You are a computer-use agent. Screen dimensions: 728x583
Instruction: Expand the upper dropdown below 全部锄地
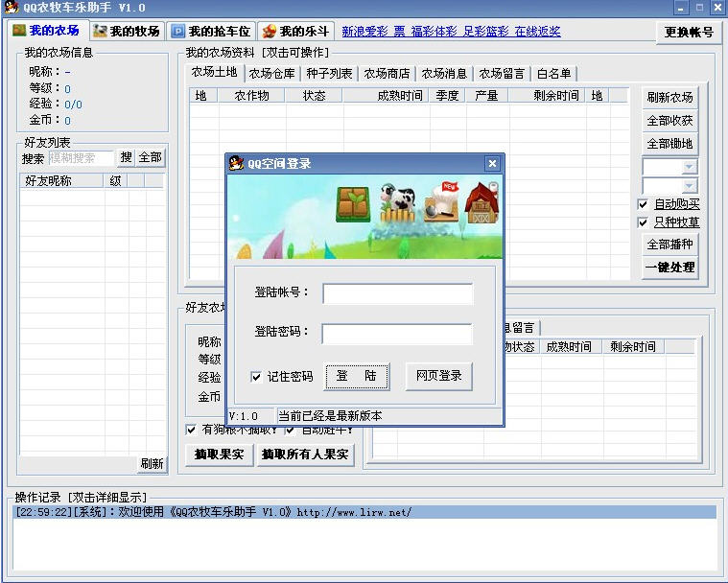(x=690, y=166)
